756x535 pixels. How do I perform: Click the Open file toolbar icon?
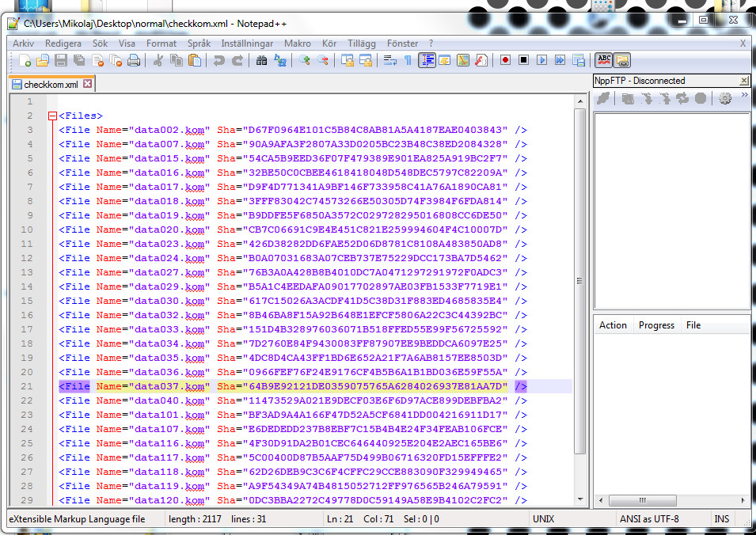[43, 60]
